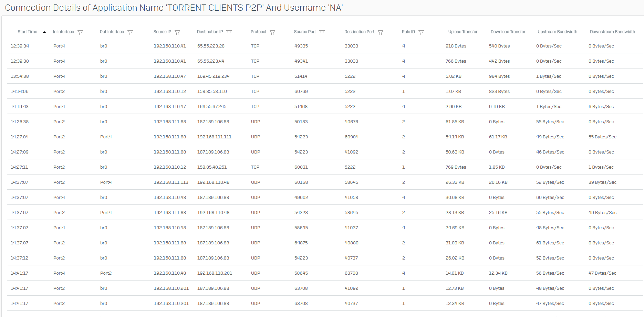Viewport: 644px width, 317px height.
Task: Click start time 14:26:38
Action: coord(20,121)
